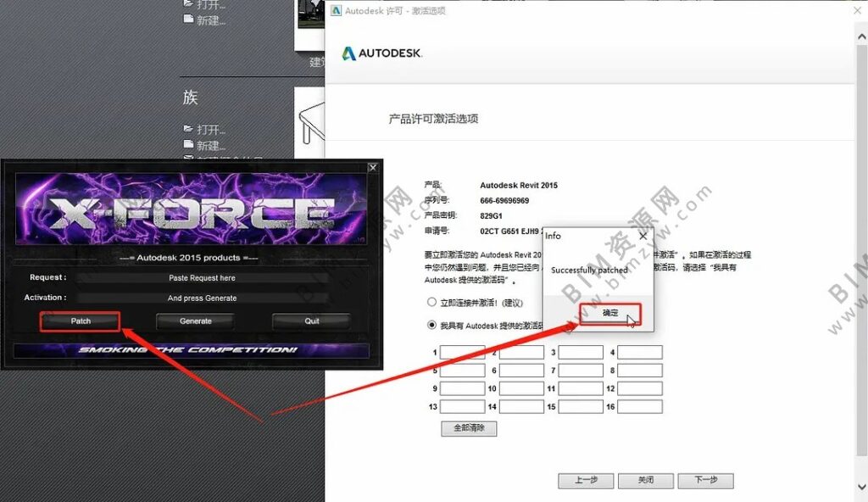The height and width of the screenshot is (502, 868).
Task: Click the 产品许可激活选项 heading
Action: (x=433, y=119)
